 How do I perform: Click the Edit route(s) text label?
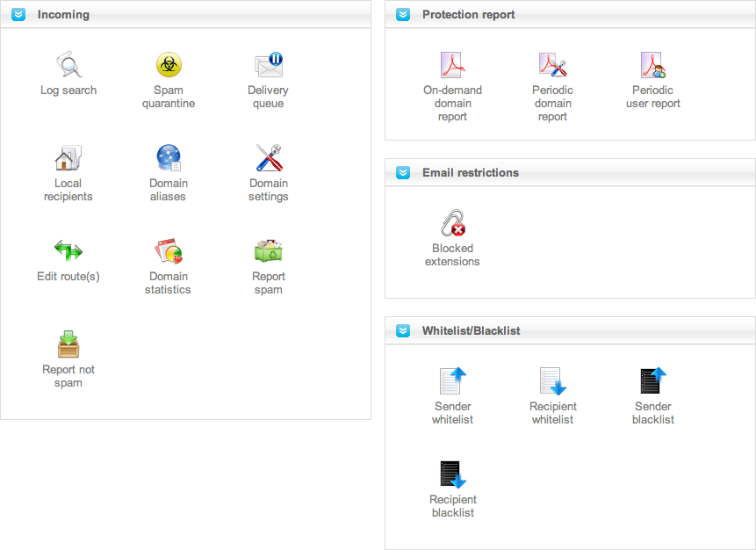coord(68,277)
